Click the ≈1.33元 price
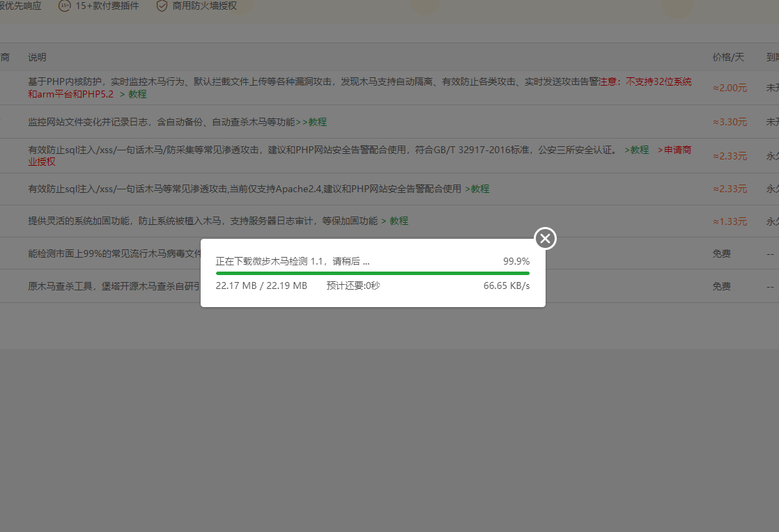Viewport: 779px width, 532px height. pyautogui.click(x=730, y=221)
